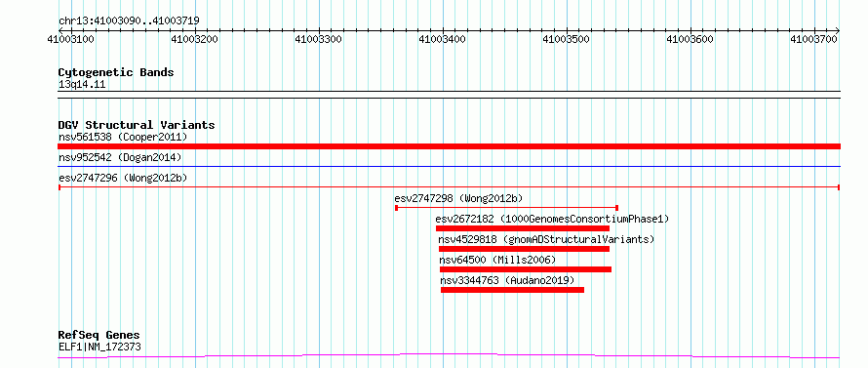Select the short esv2747298 bracket line

coord(506,208)
